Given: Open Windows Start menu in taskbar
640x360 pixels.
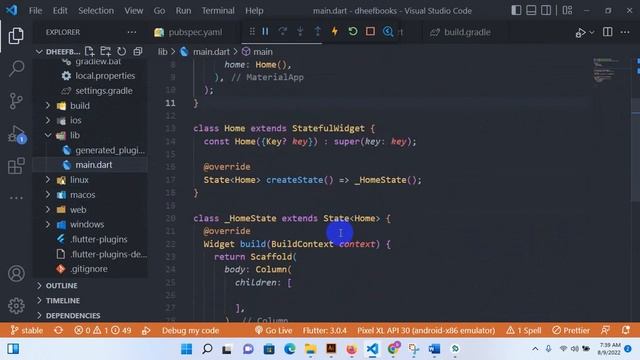Looking at the screenshot, I should (x=186, y=349).
